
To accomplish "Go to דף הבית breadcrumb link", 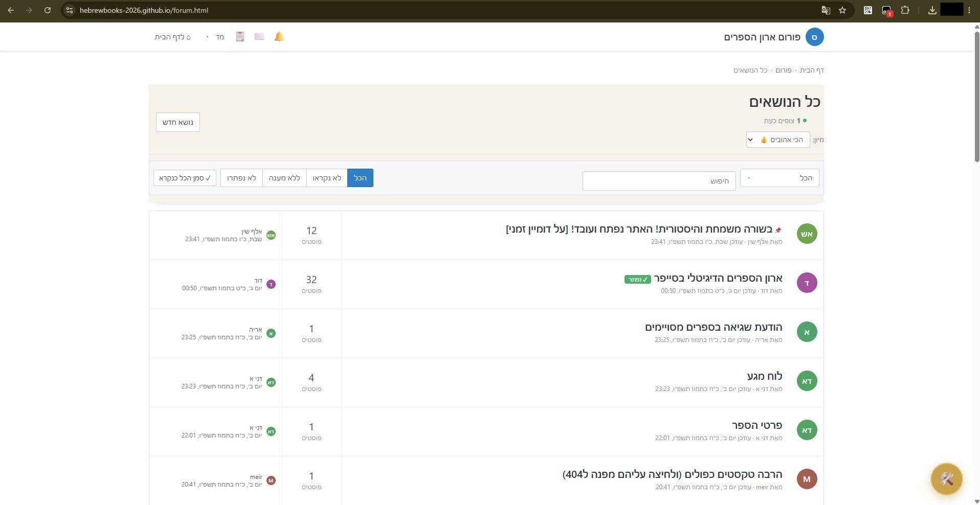I will click(x=812, y=70).
